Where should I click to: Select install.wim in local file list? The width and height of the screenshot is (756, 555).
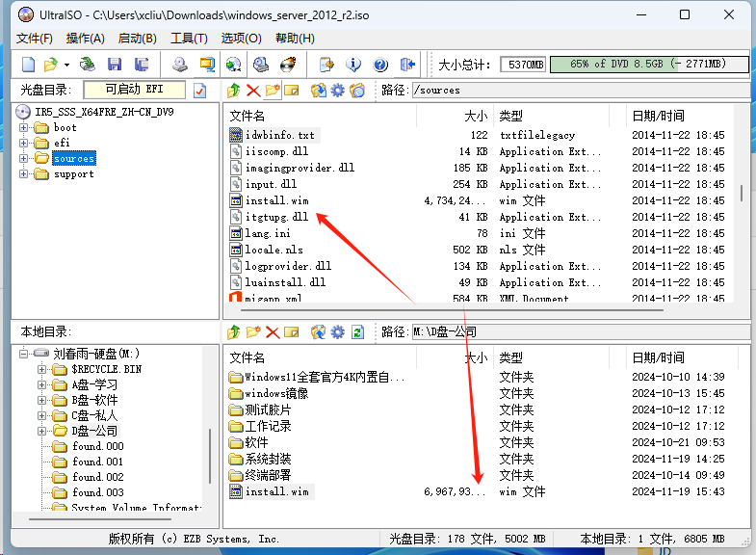click(276, 491)
